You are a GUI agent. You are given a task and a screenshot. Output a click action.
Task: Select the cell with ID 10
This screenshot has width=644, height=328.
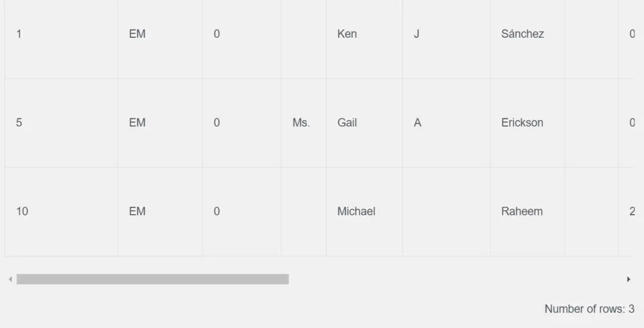61,212
